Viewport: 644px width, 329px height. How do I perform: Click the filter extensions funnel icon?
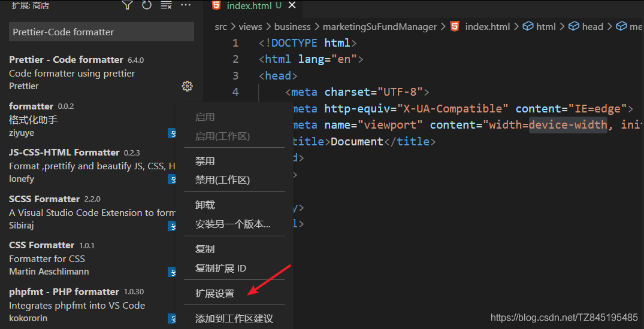coord(127,5)
